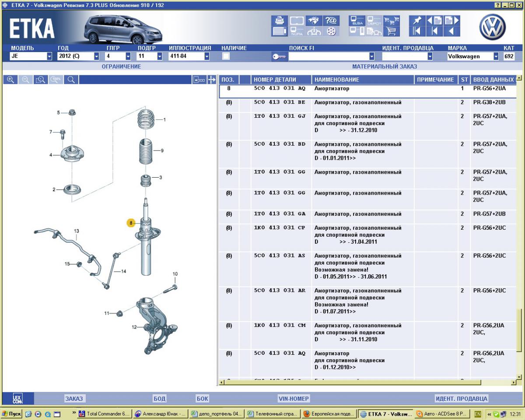Go to next illustration page icon
Screen dimensions: 525x420
coord(451,21)
